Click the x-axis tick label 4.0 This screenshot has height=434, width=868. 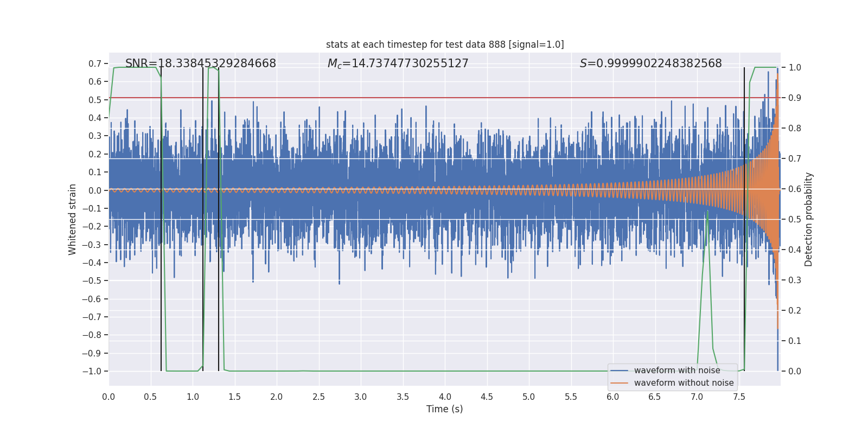click(x=445, y=397)
